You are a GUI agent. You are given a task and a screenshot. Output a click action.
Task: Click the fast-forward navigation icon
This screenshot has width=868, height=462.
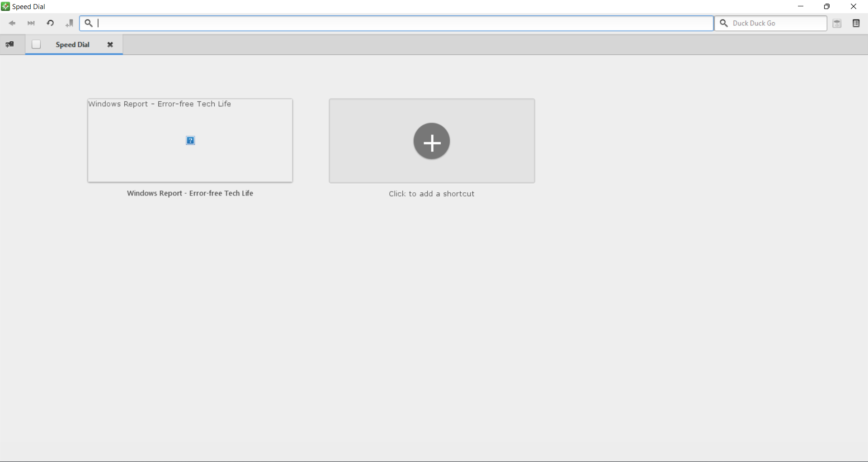pyautogui.click(x=31, y=23)
